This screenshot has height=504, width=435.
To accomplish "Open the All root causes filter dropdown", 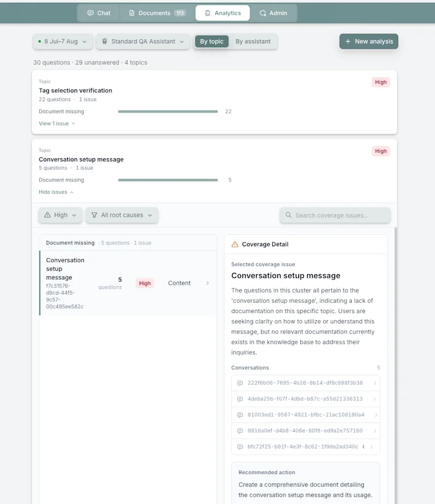I will (122, 215).
